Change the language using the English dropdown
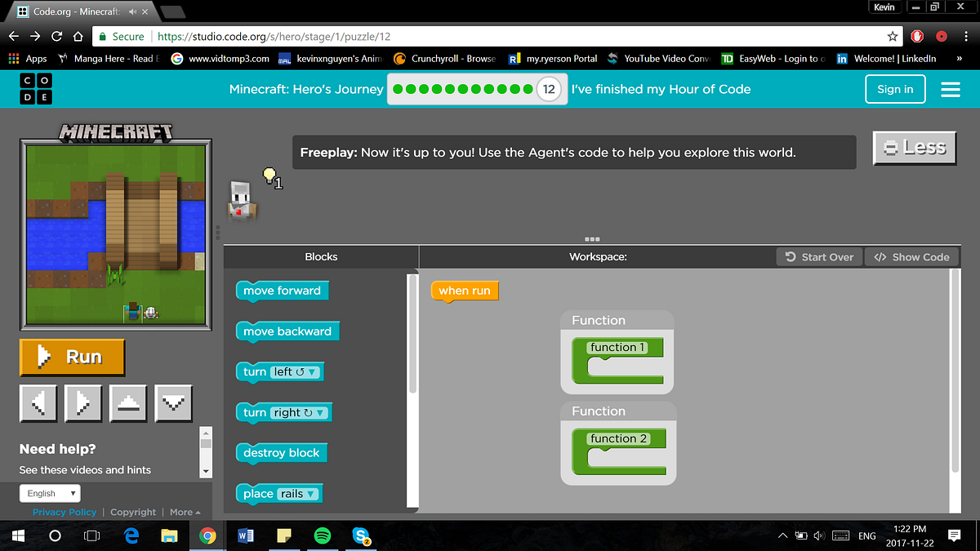 point(49,493)
